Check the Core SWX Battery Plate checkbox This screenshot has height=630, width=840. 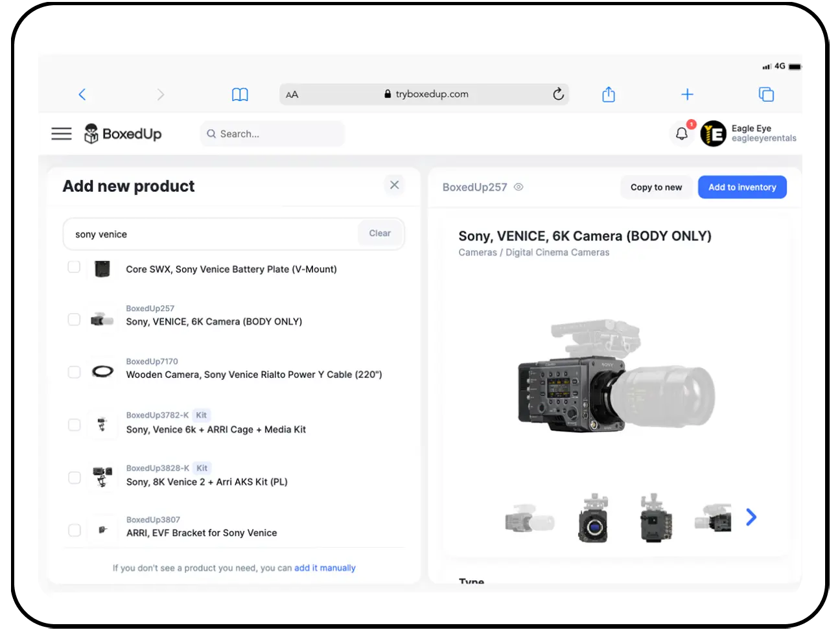[73, 266]
